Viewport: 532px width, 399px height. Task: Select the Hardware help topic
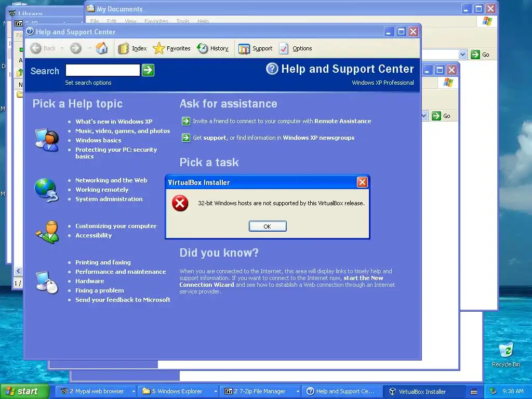pyautogui.click(x=90, y=281)
